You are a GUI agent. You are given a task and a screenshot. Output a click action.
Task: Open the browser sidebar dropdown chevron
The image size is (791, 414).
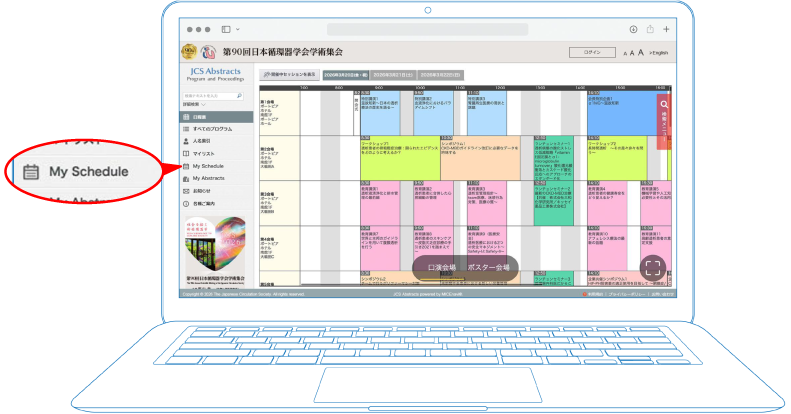(x=238, y=29)
